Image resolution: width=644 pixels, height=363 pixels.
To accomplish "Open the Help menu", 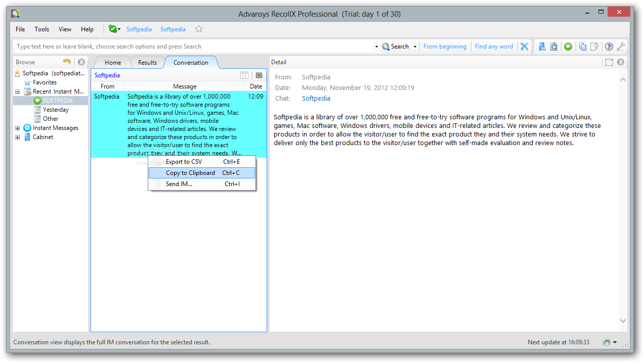I will tap(87, 29).
